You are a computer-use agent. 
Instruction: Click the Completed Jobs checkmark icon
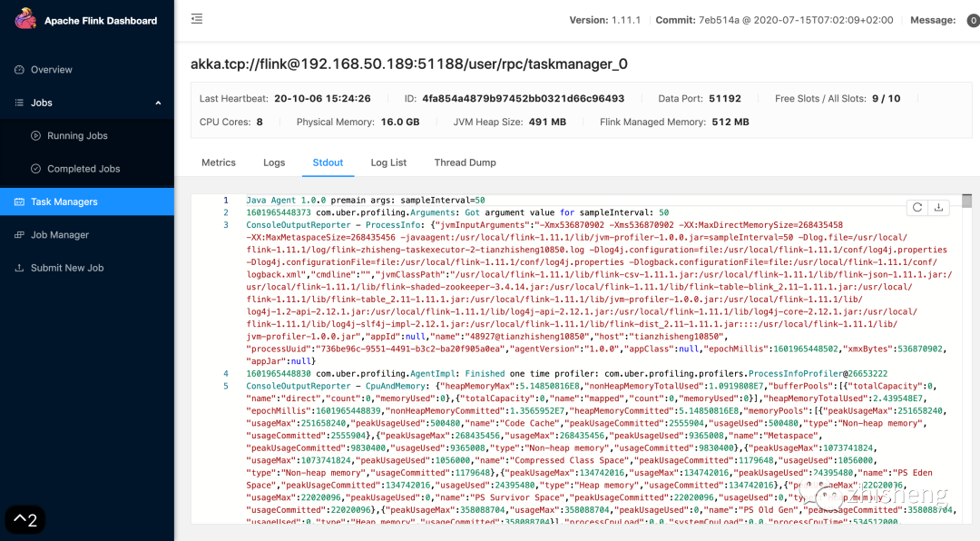[x=35, y=169]
